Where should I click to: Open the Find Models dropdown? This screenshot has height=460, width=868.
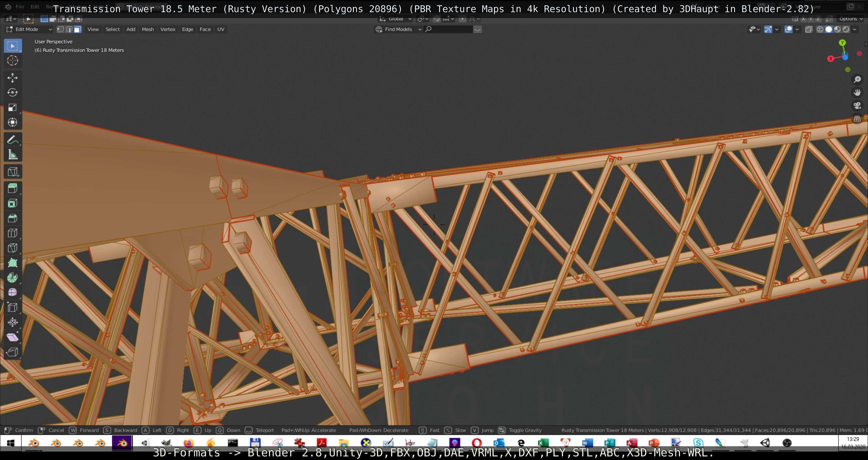click(398, 29)
